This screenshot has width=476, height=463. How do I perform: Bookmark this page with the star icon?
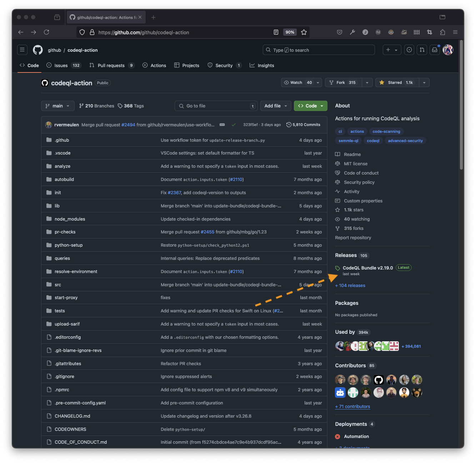[x=304, y=32]
